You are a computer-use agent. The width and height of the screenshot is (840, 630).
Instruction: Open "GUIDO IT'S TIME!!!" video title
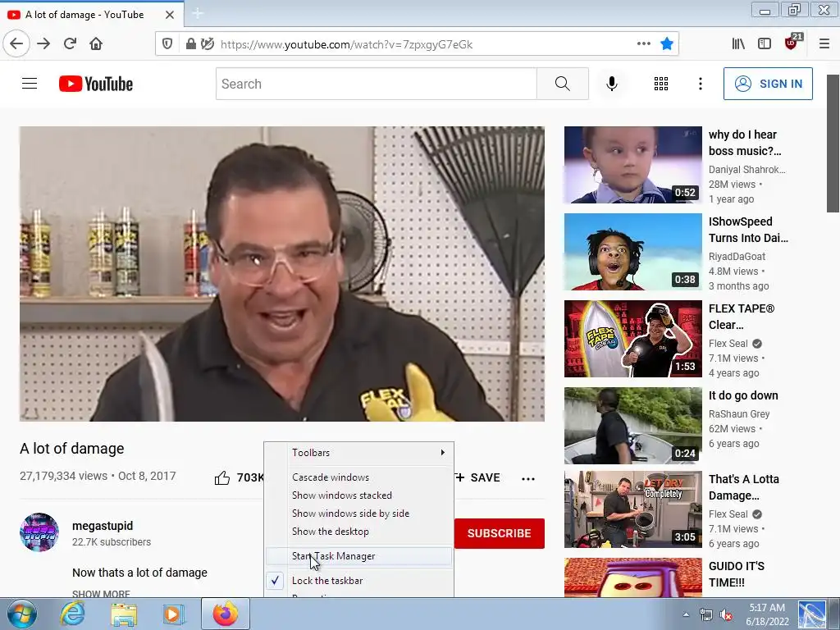click(736, 574)
